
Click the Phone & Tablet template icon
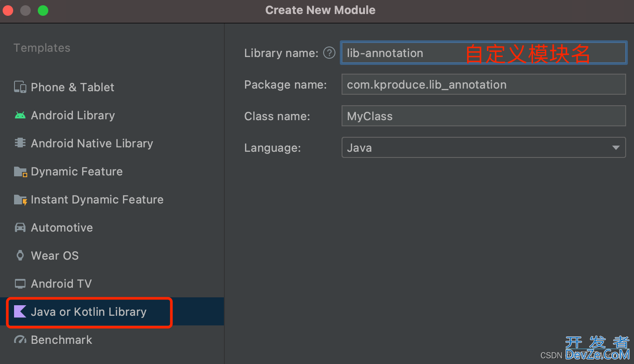(x=20, y=87)
